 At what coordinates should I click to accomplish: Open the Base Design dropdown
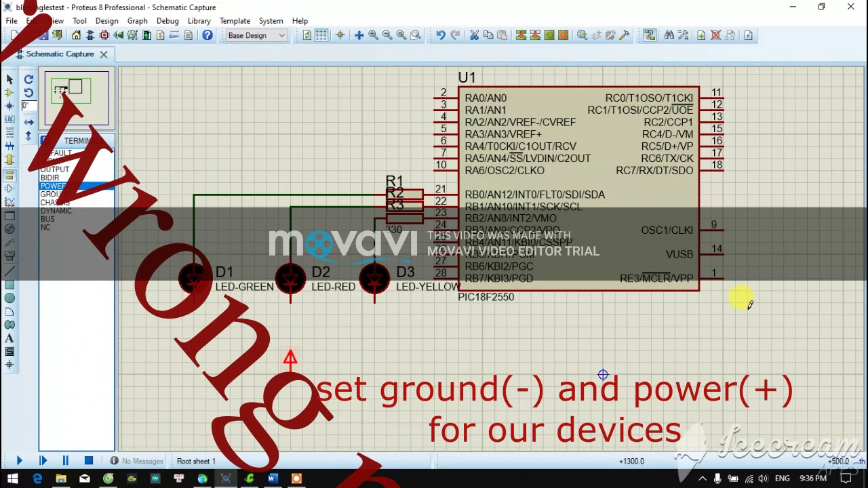tap(256, 35)
